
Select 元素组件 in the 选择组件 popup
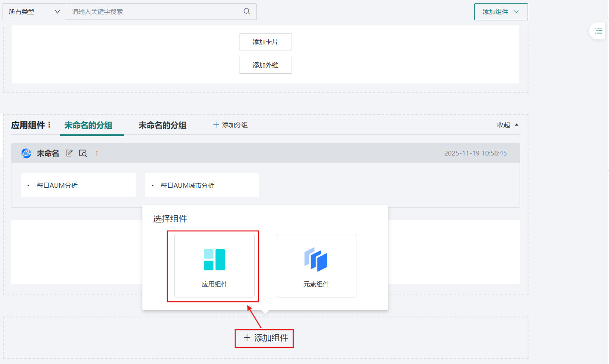click(316, 266)
